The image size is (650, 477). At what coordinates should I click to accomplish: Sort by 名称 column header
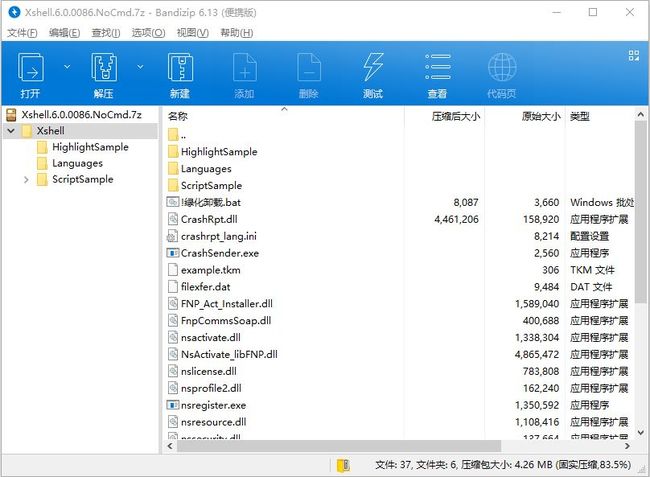pyautogui.click(x=177, y=116)
